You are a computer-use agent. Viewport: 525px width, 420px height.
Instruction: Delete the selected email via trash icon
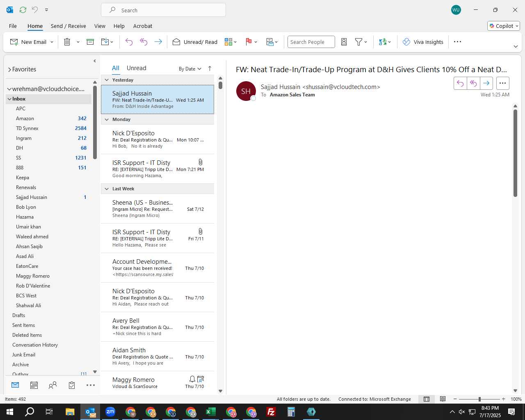(x=67, y=42)
